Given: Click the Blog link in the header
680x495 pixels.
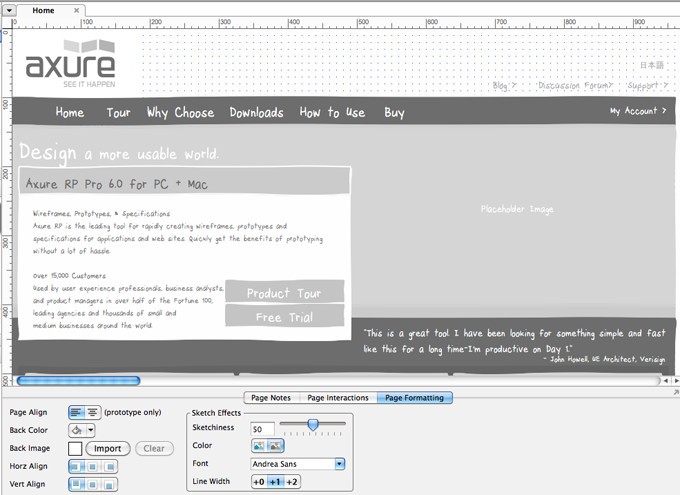Looking at the screenshot, I should 504,85.
